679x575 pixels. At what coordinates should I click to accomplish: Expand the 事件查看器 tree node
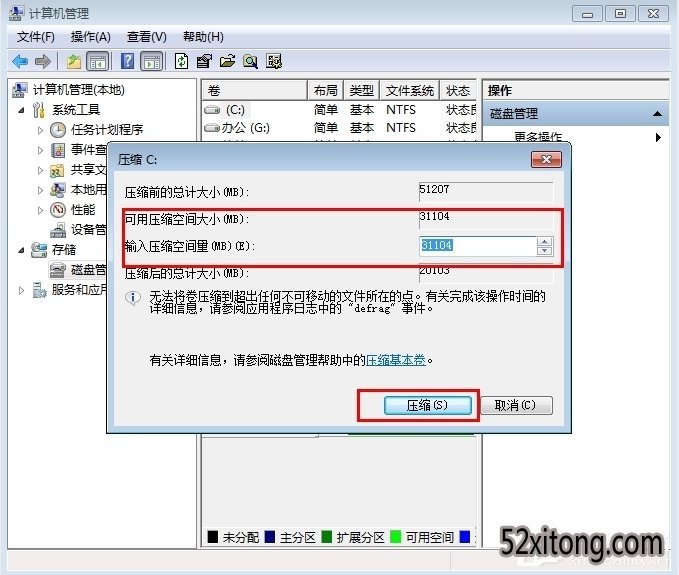tap(40, 150)
